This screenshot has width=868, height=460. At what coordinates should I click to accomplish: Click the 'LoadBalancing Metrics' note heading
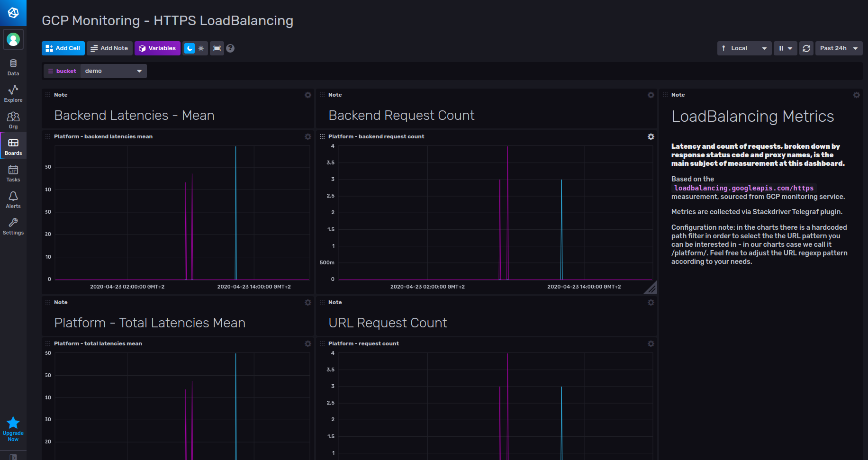click(x=753, y=117)
